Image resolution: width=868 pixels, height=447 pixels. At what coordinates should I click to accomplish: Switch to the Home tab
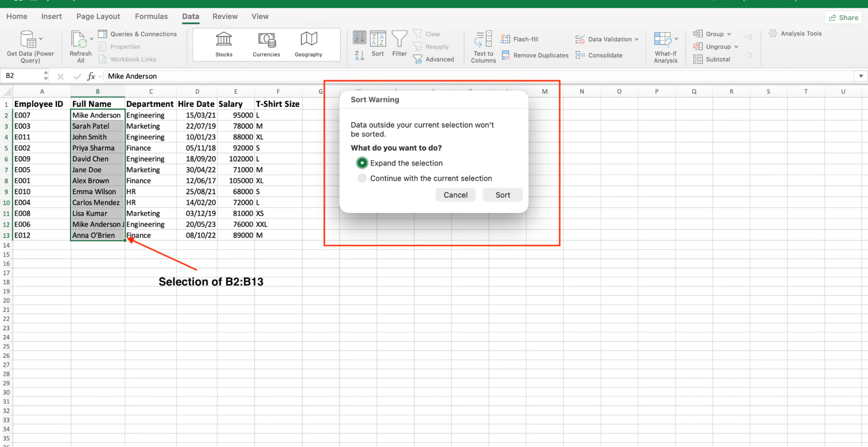click(x=17, y=17)
